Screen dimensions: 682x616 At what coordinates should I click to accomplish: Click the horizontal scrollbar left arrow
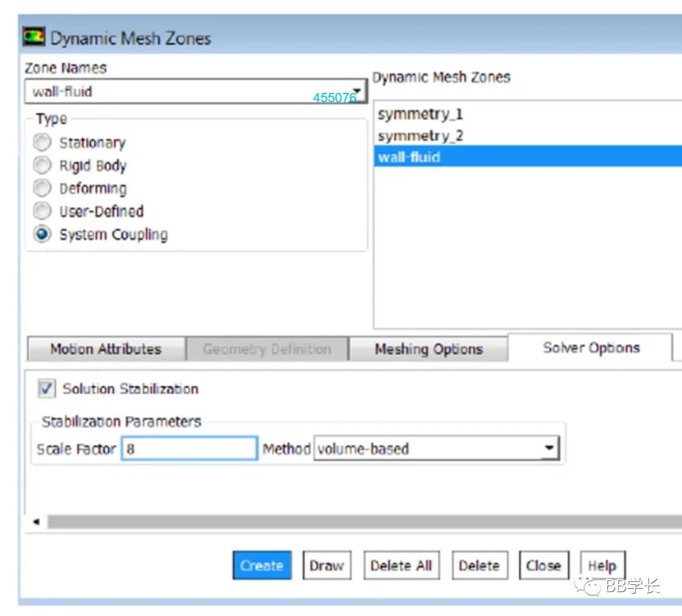36,522
